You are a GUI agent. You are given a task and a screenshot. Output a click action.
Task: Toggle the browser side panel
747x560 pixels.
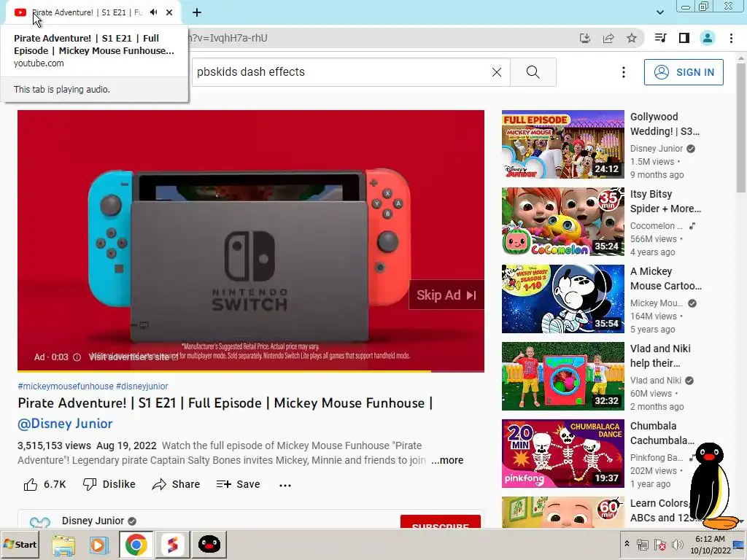684,38
